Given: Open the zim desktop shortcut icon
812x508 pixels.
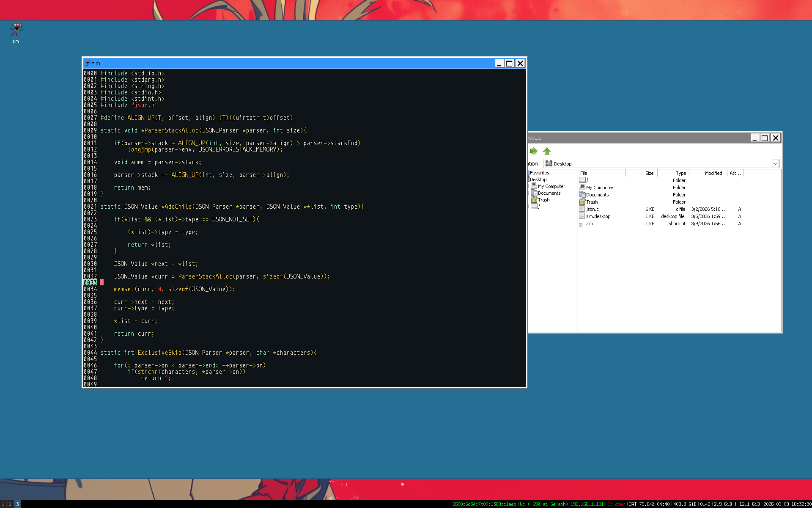Looking at the screenshot, I should click(16, 30).
